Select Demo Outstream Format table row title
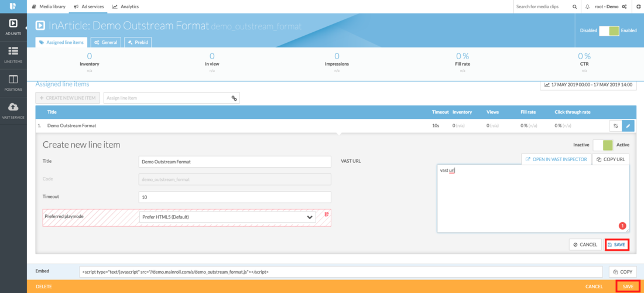Screen dimensions: 644x293 72,126
